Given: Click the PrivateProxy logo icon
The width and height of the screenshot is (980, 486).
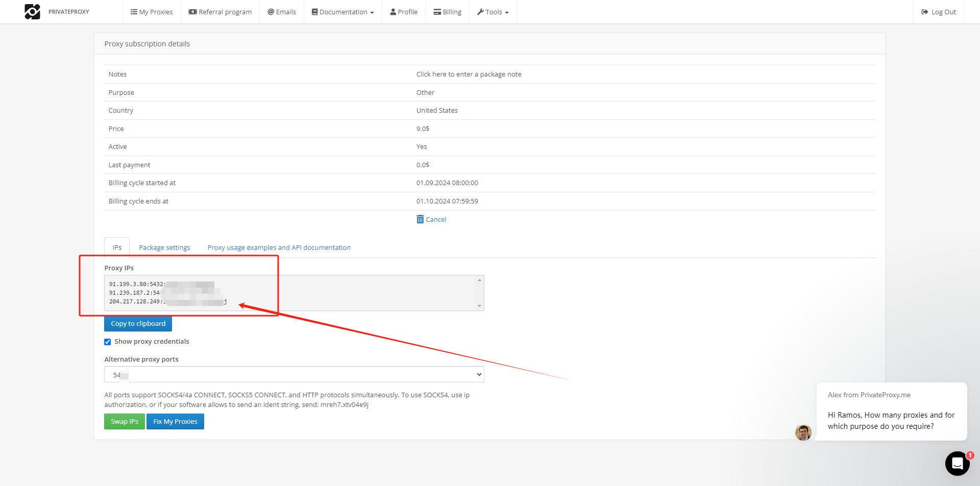Looking at the screenshot, I should tap(32, 12).
